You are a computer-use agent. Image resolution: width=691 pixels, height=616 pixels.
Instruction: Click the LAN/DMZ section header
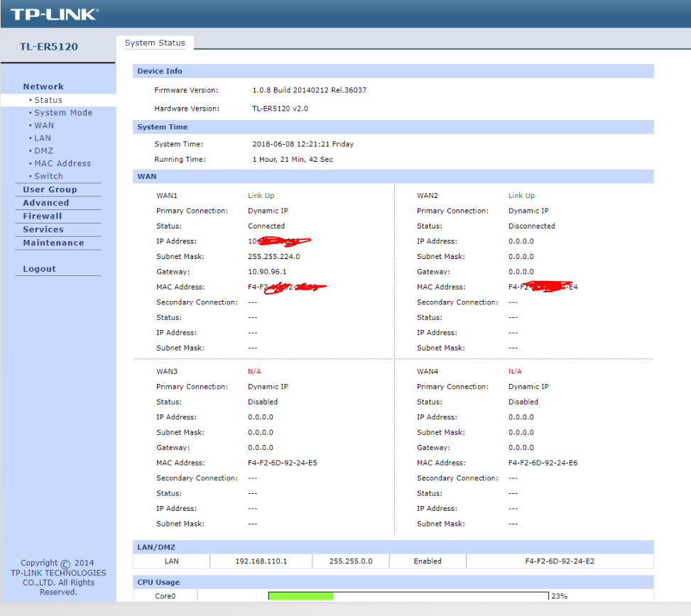coord(393,547)
